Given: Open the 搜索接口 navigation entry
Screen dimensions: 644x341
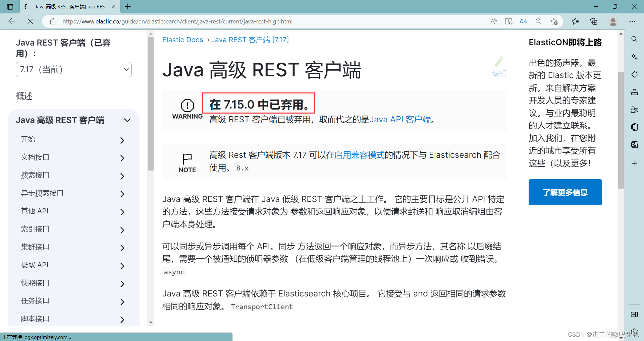Looking at the screenshot, I should [x=35, y=175].
